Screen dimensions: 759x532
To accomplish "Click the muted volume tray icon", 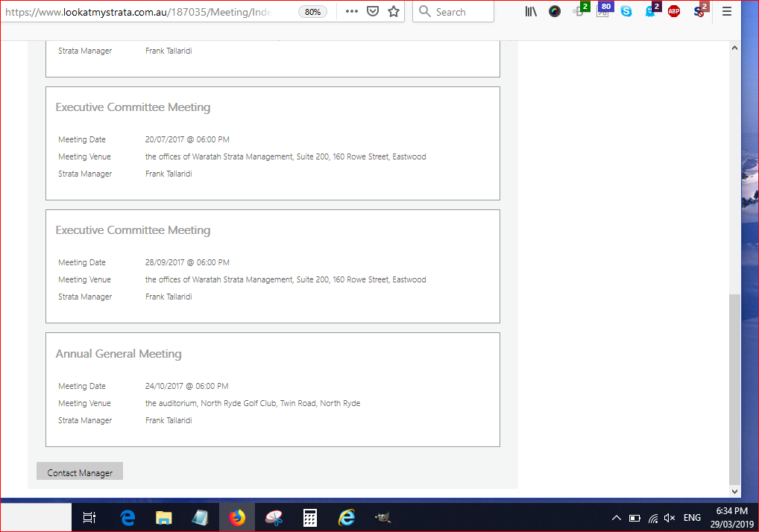I will (x=670, y=518).
